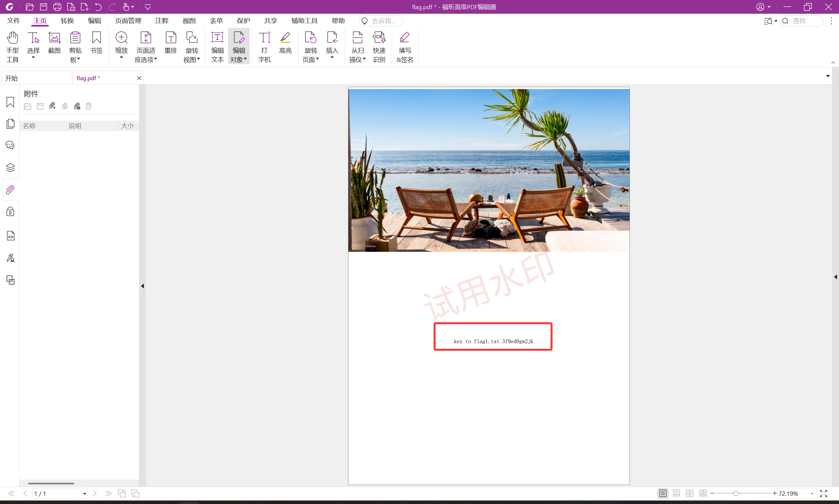Open the Clipboard (剪贴板) tool

click(x=75, y=47)
